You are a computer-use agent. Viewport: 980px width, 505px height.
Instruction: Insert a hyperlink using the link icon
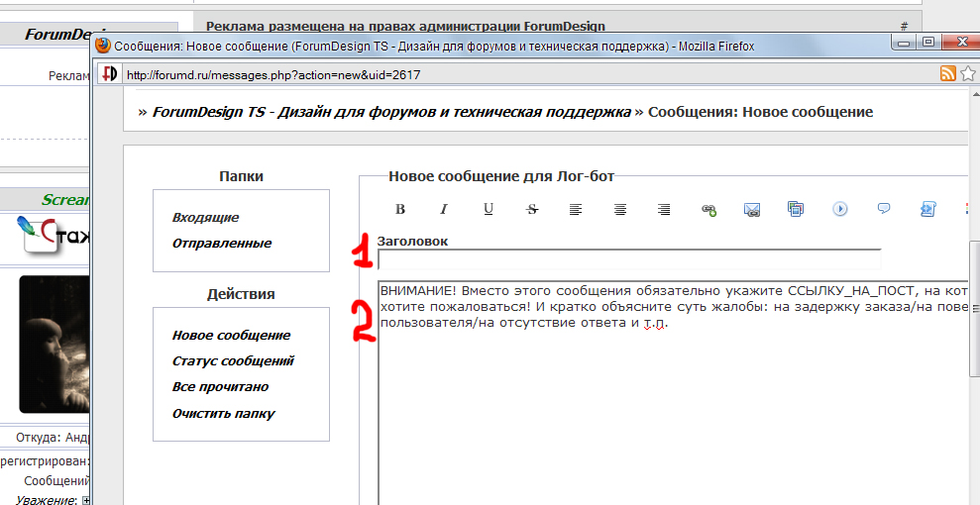tap(708, 209)
